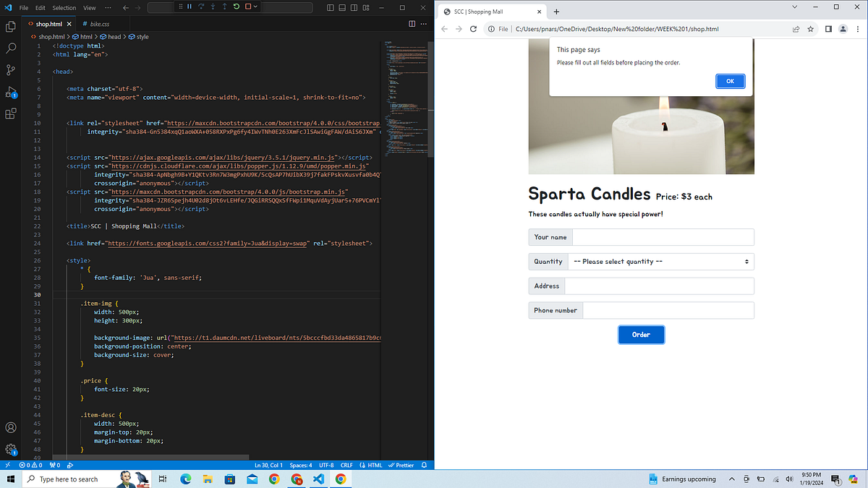Viewport: 868px width, 488px height.
Task: Open the Source Control view
Action: click(x=10, y=69)
